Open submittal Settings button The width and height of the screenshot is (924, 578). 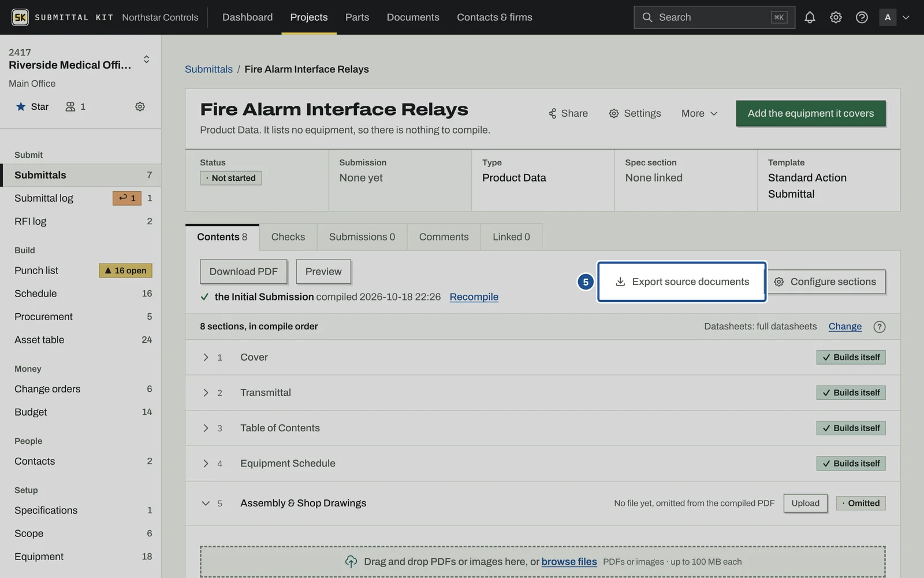(635, 113)
